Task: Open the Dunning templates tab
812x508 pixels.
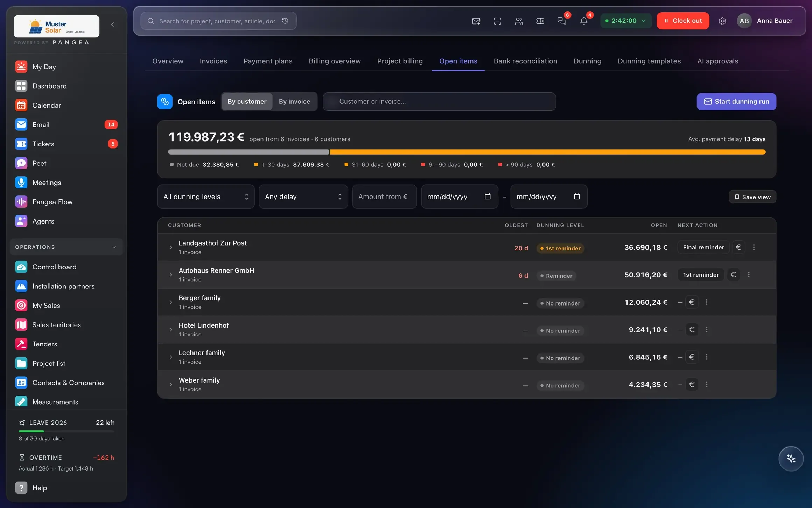Action: 649,61
